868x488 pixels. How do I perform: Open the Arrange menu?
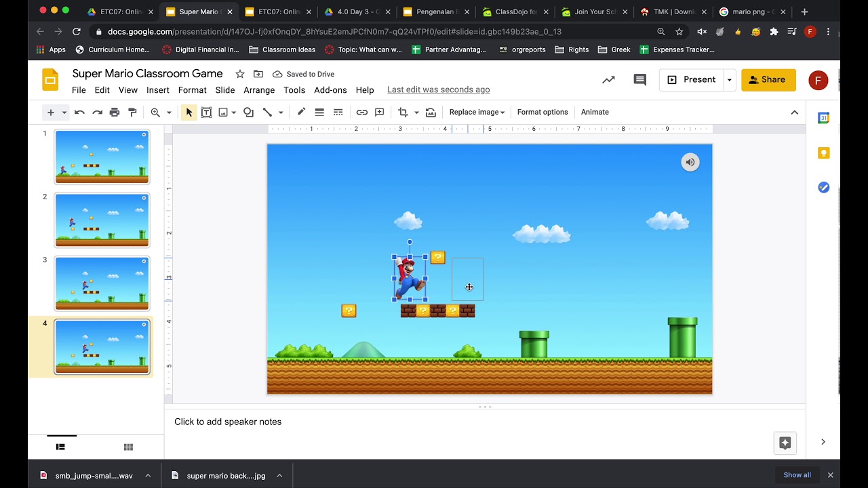point(259,90)
